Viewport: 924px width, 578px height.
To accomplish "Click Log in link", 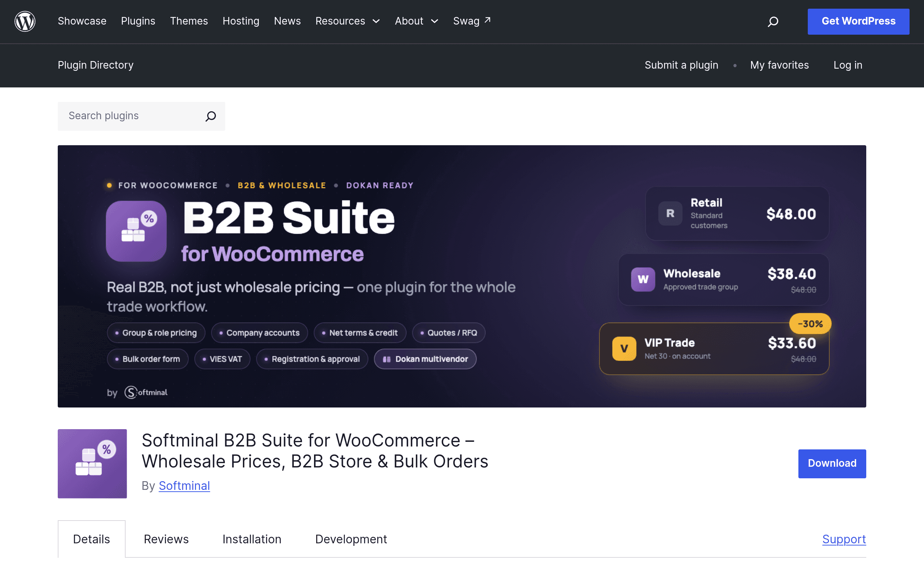I will [x=847, y=65].
